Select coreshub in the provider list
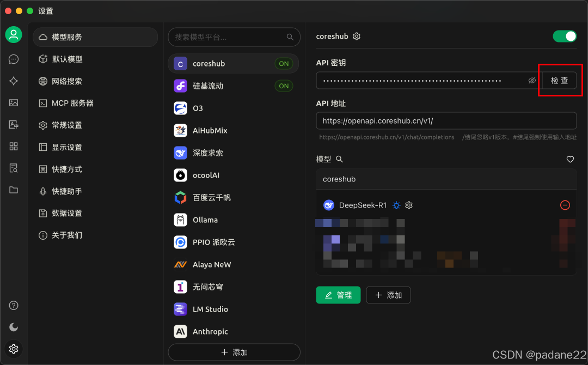 tap(233, 63)
